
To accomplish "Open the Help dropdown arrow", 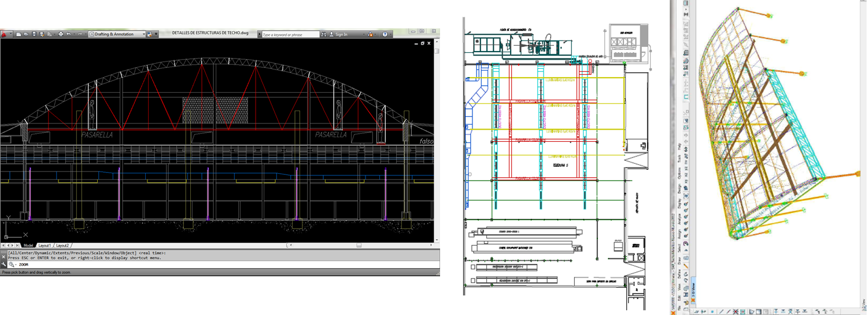I will (391, 34).
